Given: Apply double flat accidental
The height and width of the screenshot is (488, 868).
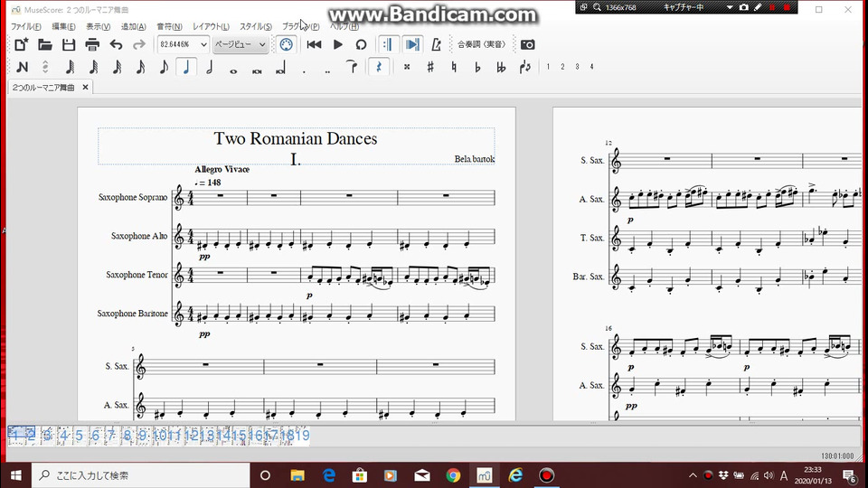Looking at the screenshot, I should (x=501, y=67).
